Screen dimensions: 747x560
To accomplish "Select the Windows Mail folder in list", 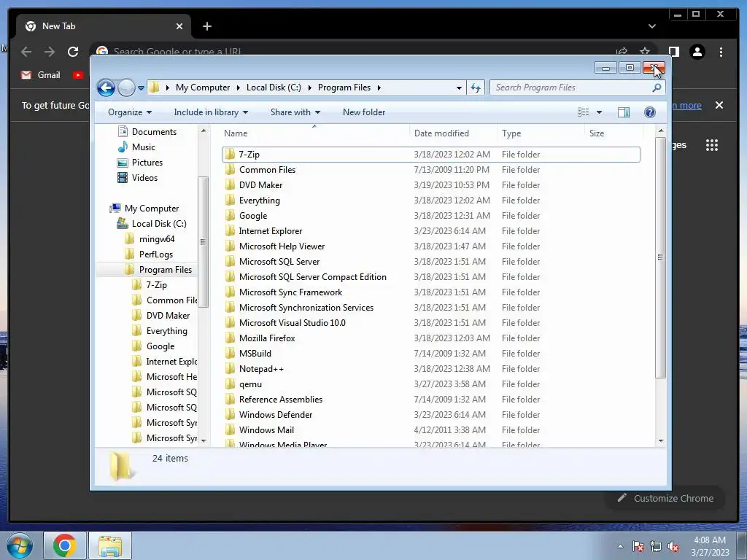I will pyautogui.click(x=430, y=430).
